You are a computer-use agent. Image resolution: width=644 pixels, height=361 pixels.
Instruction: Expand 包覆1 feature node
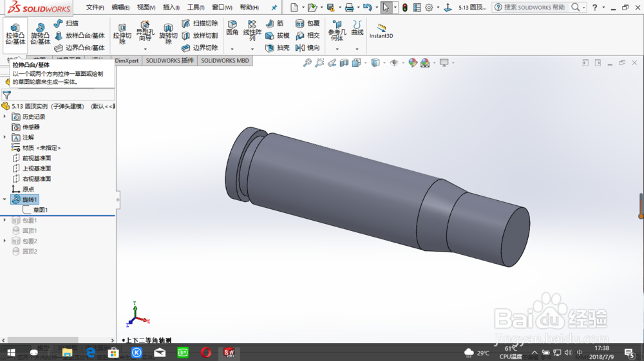(5, 220)
